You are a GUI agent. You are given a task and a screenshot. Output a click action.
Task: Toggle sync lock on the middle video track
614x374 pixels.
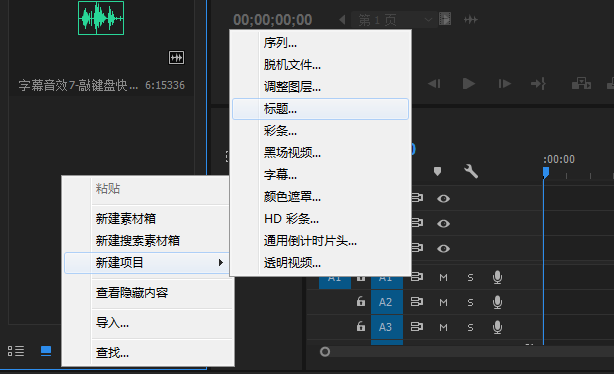417,223
